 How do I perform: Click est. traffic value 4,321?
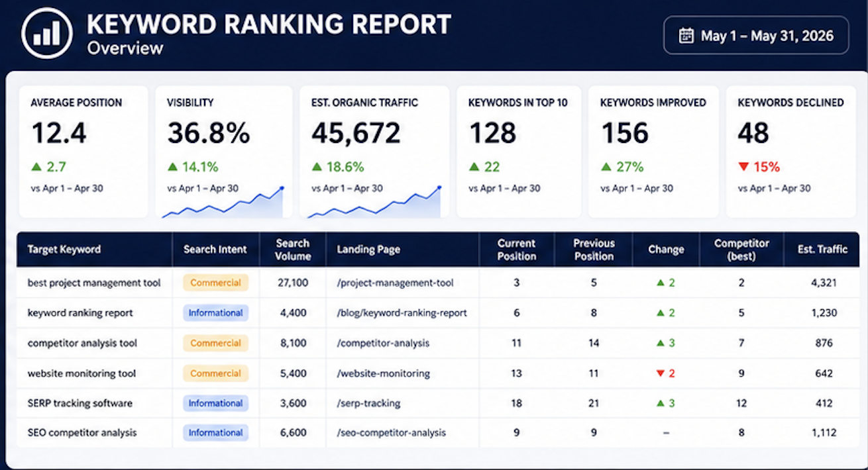click(824, 283)
